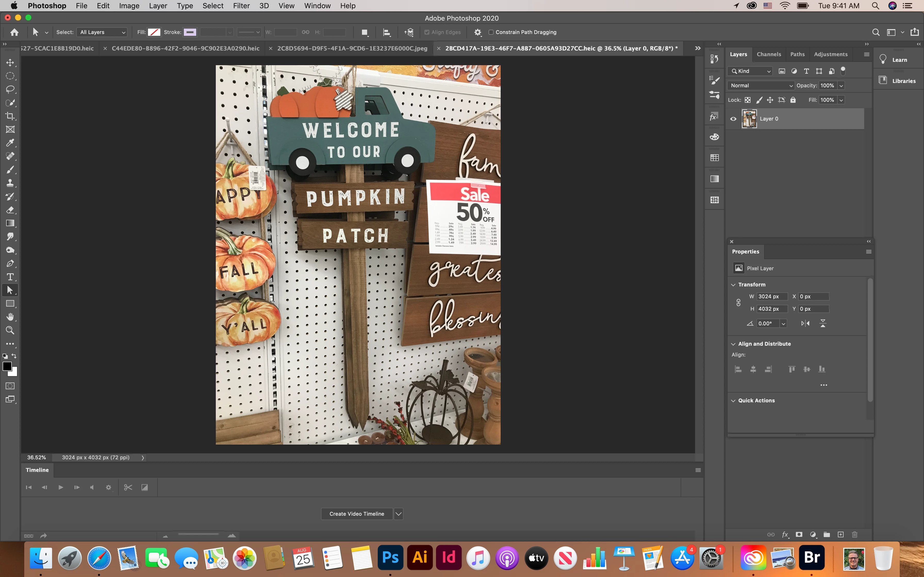The width and height of the screenshot is (924, 577).
Task: Click the Create Video Timeline button
Action: pyautogui.click(x=357, y=514)
